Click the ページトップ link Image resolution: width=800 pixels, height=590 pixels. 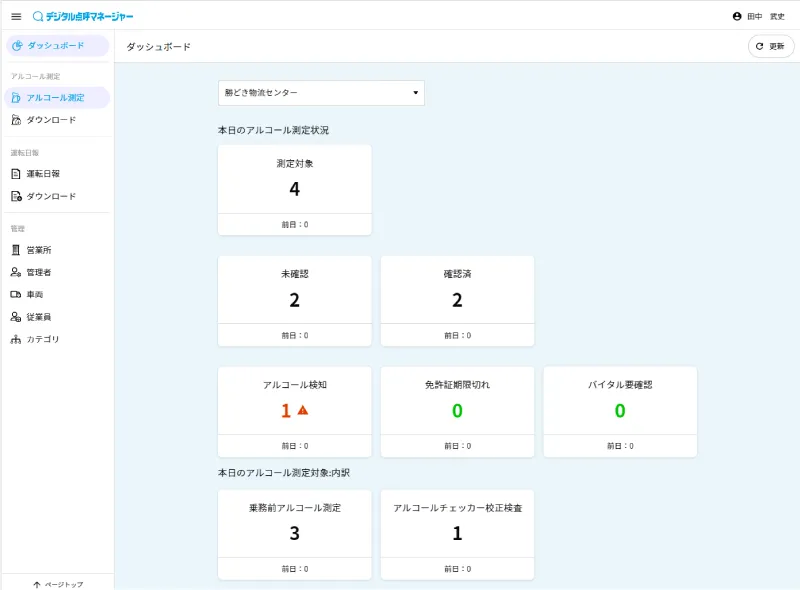pyautogui.click(x=58, y=584)
